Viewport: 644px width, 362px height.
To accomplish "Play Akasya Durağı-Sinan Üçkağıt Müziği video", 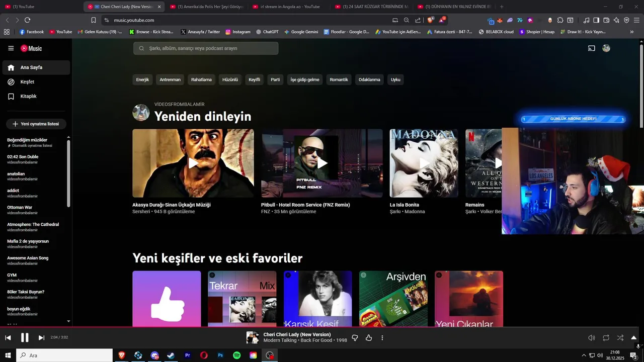I will 193,163.
